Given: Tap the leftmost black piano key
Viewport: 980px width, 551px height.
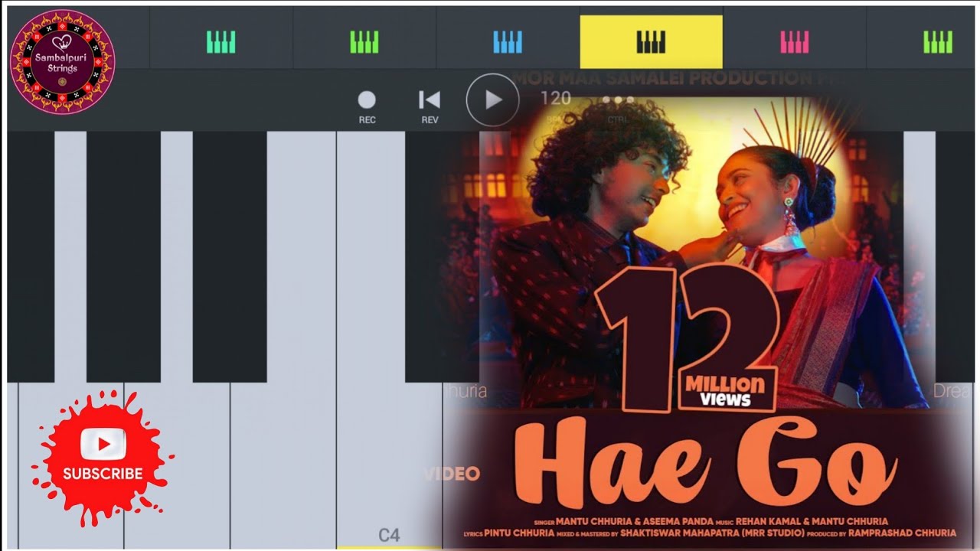Looking at the screenshot, I should coord(31,256).
